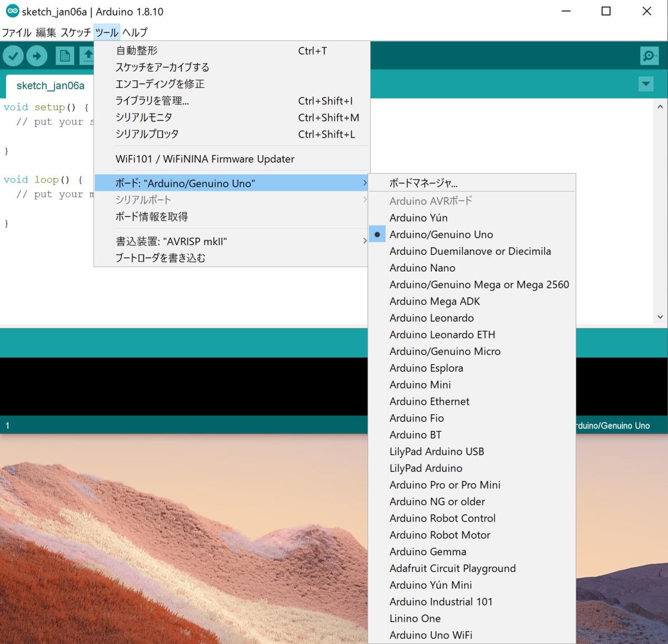The height and width of the screenshot is (644, 668).
Task: Switch to the sketch_jan06a tab
Action: [x=50, y=86]
